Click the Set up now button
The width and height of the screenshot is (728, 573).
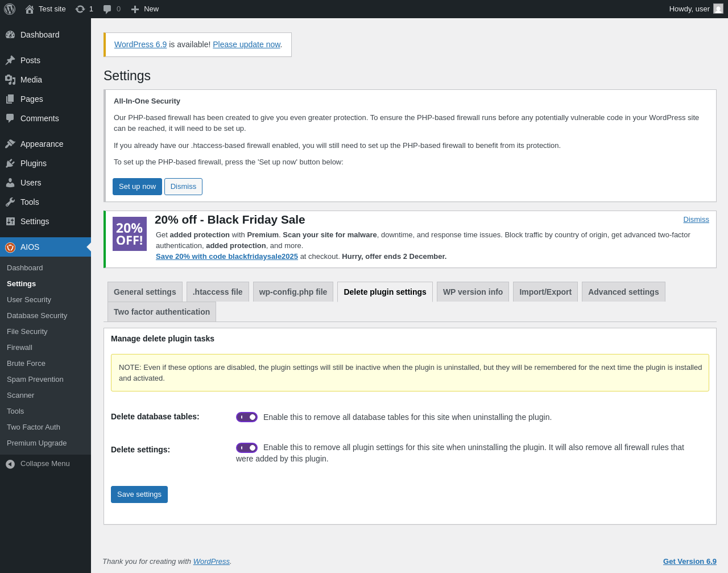[137, 187]
